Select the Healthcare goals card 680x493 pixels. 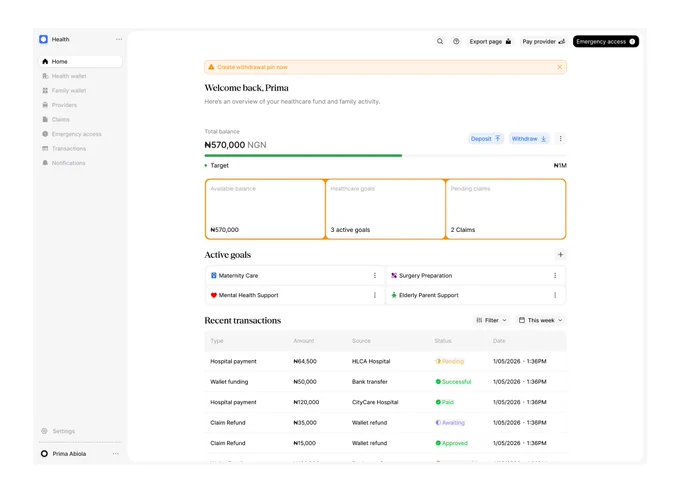[x=385, y=209]
